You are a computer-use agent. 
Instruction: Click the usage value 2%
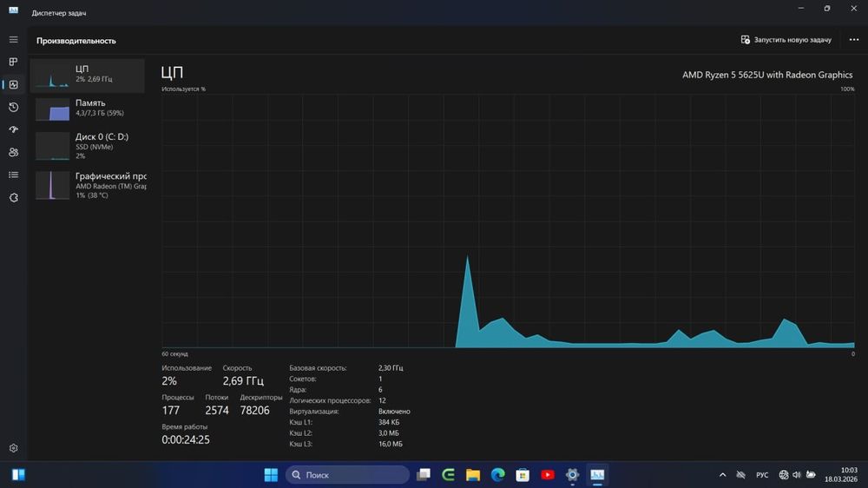tap(169, 380)
